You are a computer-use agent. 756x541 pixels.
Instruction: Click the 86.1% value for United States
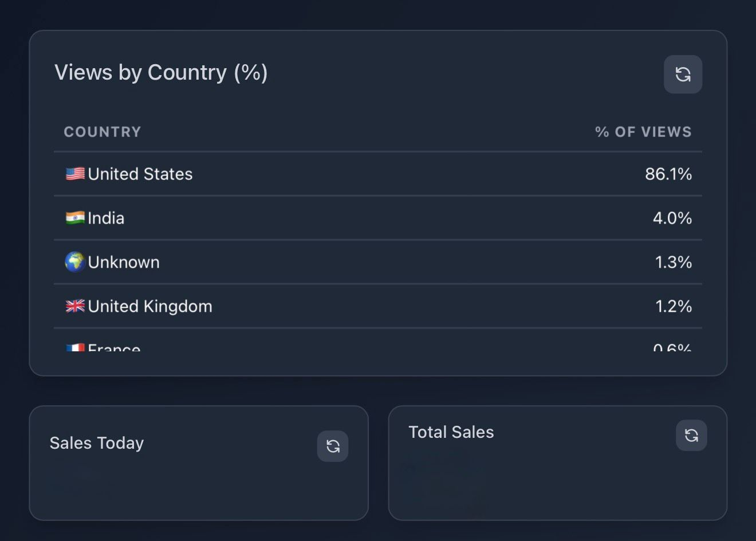pyautogui.click(x=670, y=174)
